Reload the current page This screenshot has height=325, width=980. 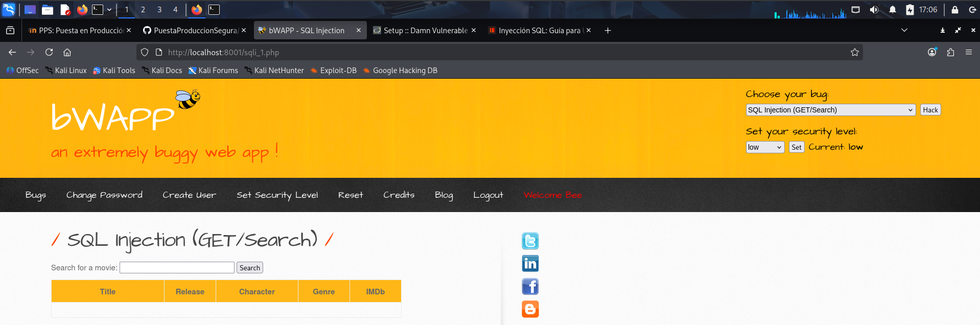pyautogui.click(x=49, y=52)
